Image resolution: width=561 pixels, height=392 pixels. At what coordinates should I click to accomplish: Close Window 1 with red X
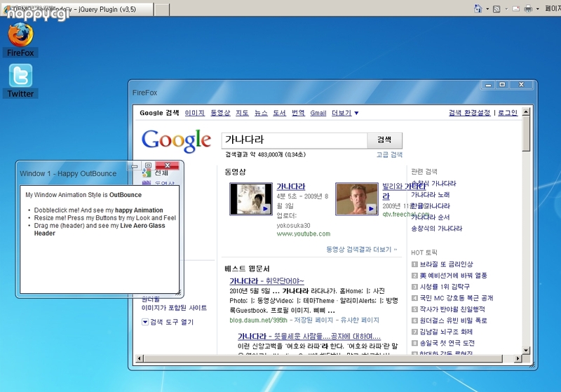click(x=167, y=165)
